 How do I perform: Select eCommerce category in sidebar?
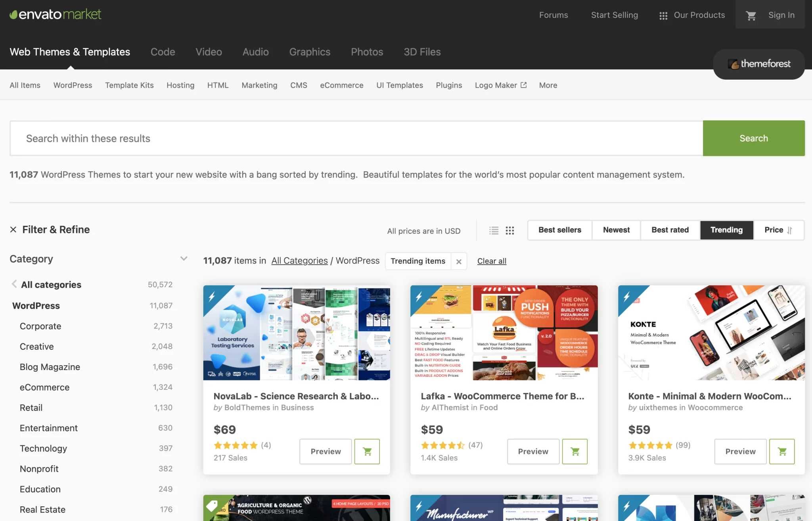click(x=44, y=387)
